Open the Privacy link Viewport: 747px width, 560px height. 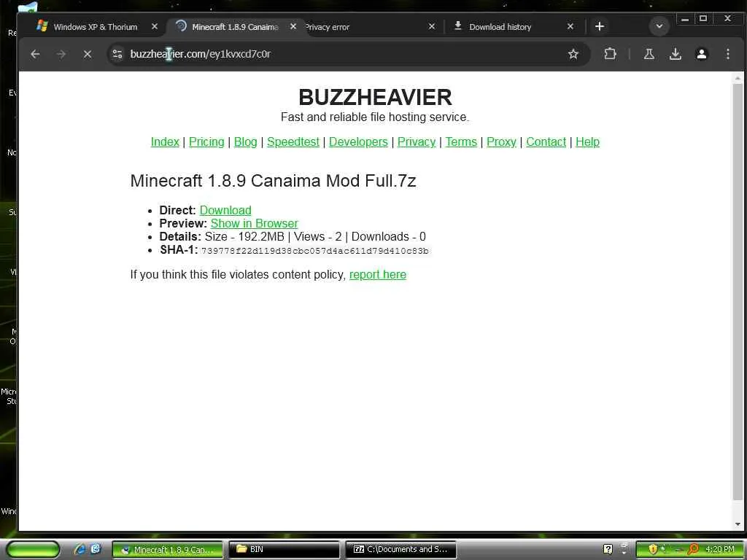pyautogui.click(x=417, y=142)
